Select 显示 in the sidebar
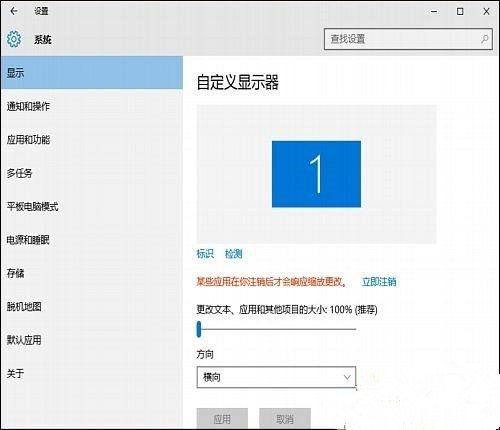This screenshot has height=430, width=500. tap(92, 73)
